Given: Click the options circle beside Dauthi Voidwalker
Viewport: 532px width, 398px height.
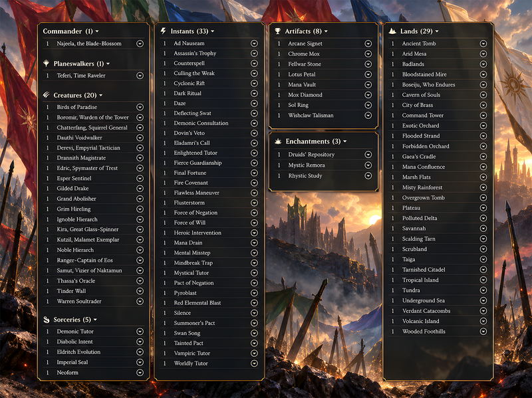Looking at the screenshot, I should pos(140,138).
